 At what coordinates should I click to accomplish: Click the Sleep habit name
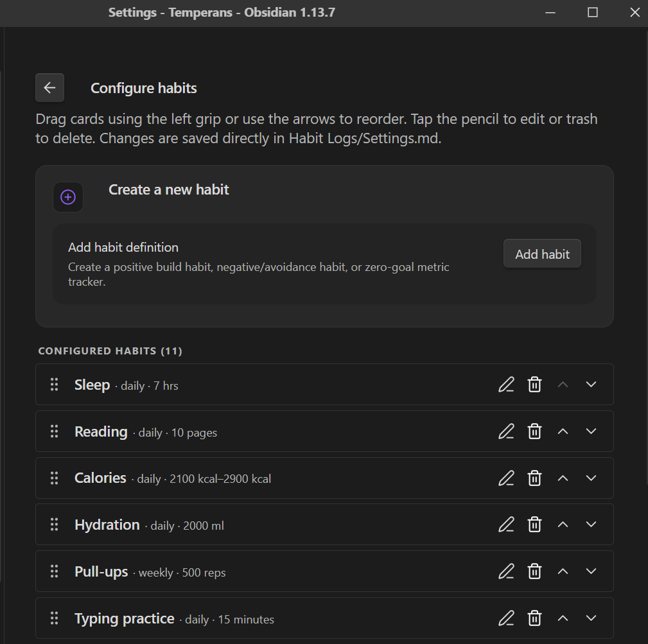[92, 385]
